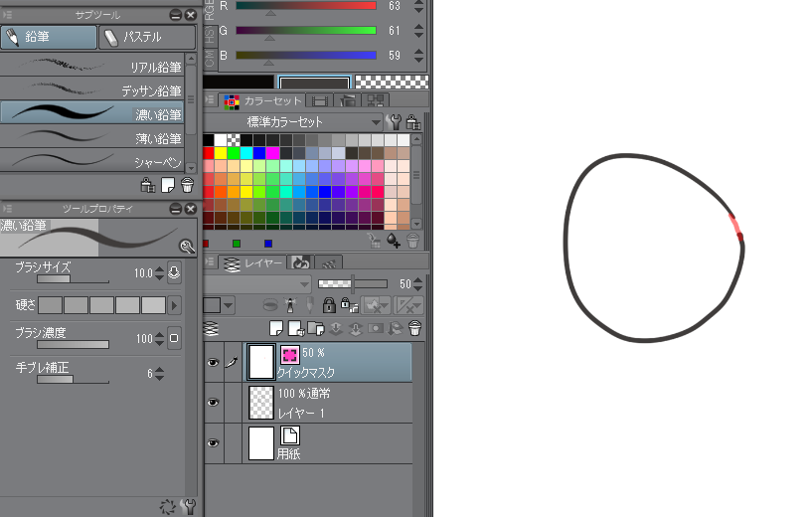Toggle lock transparent pixels icon
The height and width of the screenshot is (517, 812).
click(350, 305)
